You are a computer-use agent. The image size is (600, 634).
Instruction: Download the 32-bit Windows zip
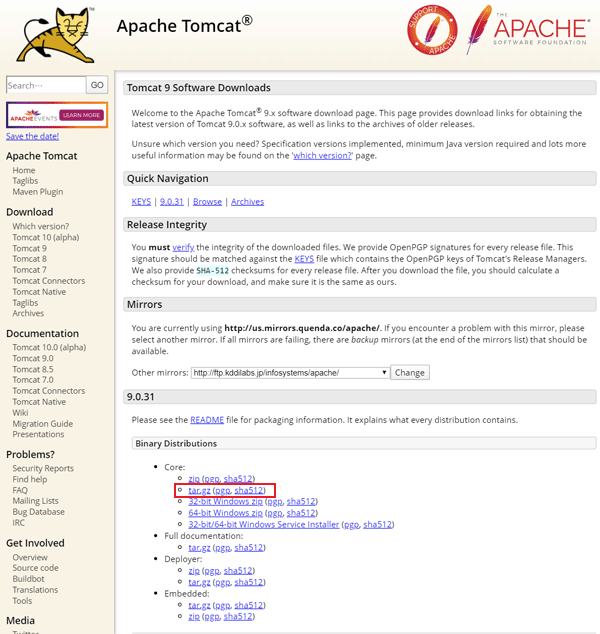226,501
